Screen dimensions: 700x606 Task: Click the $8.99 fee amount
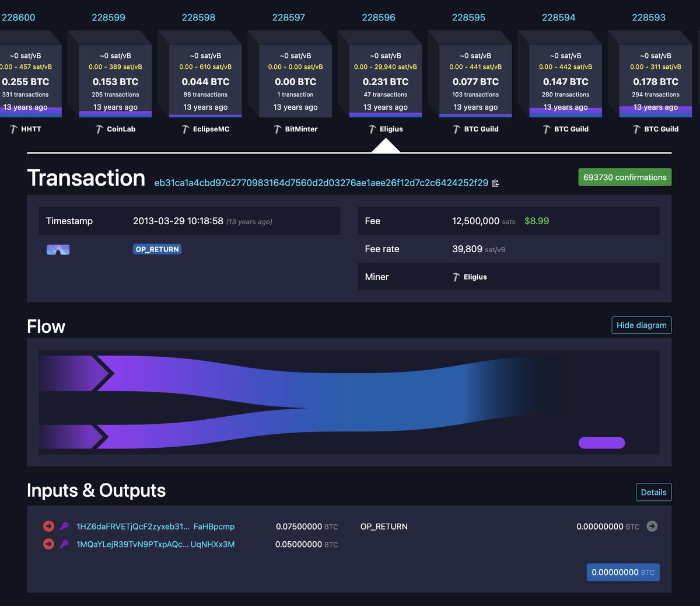537,221
